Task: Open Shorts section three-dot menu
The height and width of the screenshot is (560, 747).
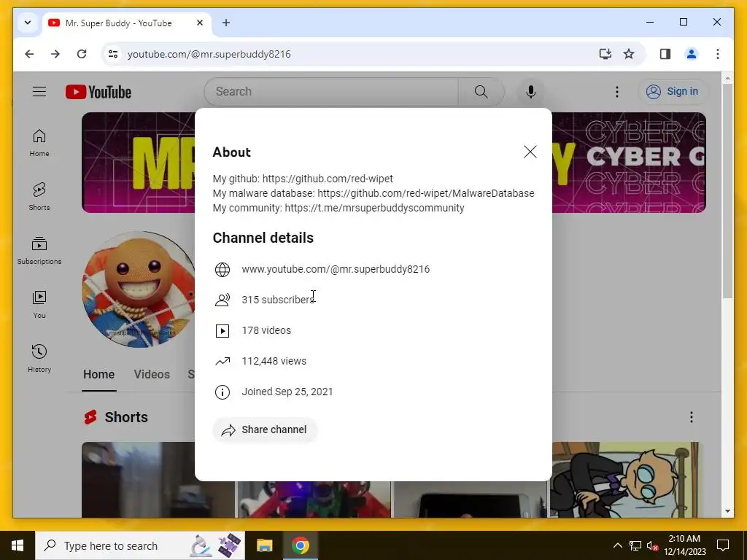Action: 692,417
